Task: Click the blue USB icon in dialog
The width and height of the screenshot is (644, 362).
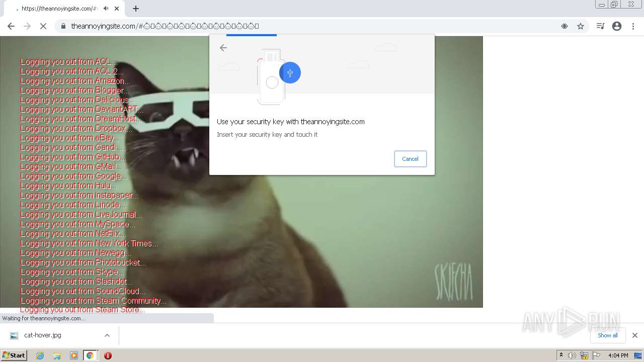Action: tap(290, 73)
